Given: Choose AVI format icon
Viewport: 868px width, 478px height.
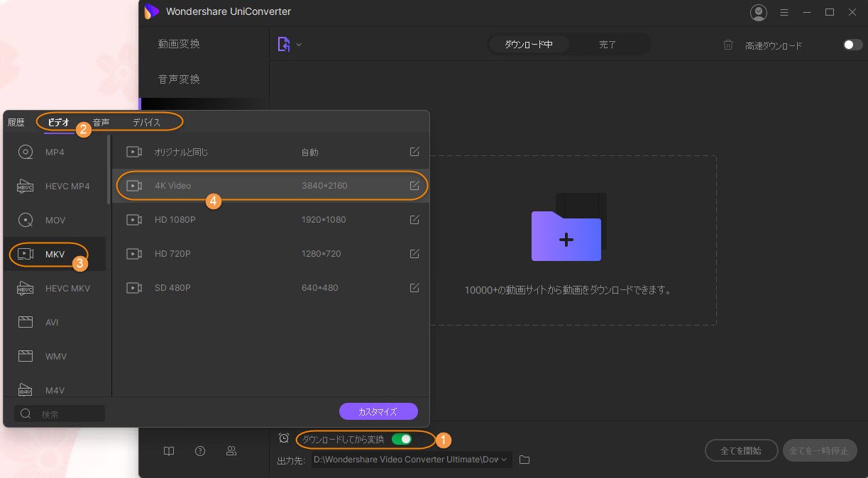Looking at the screenshot, I should 26,322.
